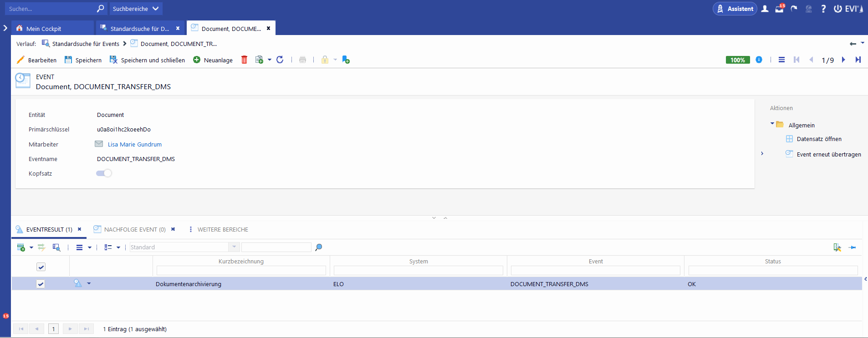The width and height of the screenshot is (868, 338).
Task: Toggle the Kopfsatz switch
Action: click(104, 173)
